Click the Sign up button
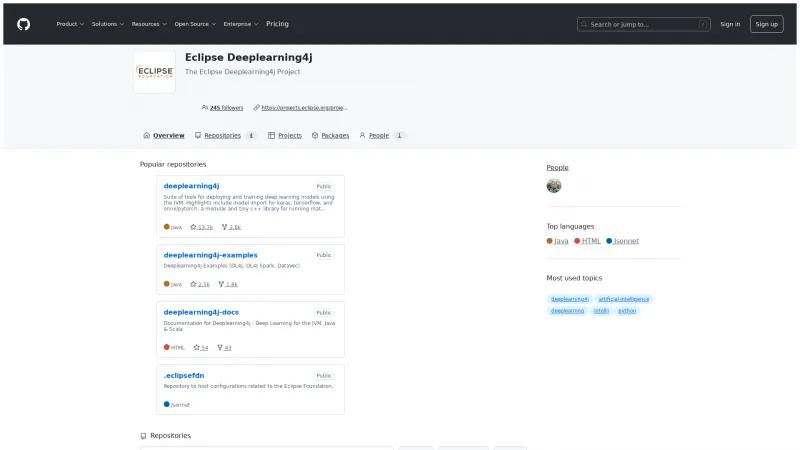This screenshot has height=450, width=800. click(x=766, y=24)
